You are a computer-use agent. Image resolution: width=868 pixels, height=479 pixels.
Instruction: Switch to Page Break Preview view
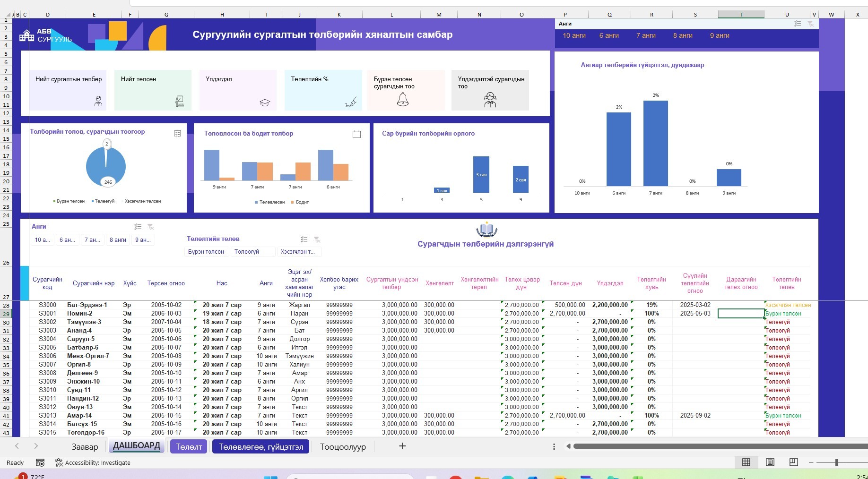(x=793, y=462)
